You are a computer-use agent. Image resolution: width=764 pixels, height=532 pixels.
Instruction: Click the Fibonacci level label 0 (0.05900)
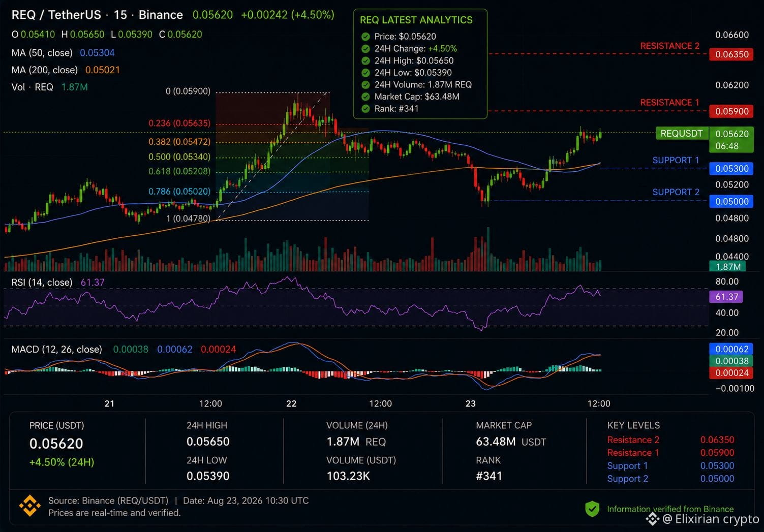(188, 91)
